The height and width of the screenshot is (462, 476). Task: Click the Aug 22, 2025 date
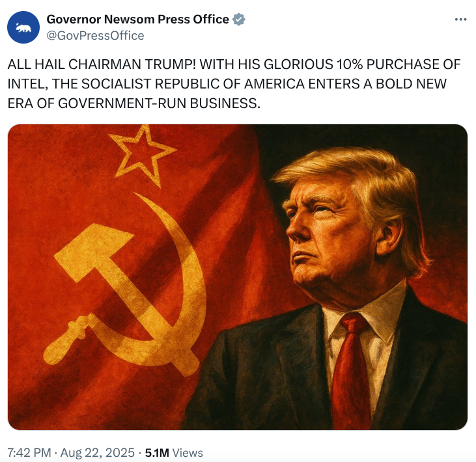pos(98,453)
